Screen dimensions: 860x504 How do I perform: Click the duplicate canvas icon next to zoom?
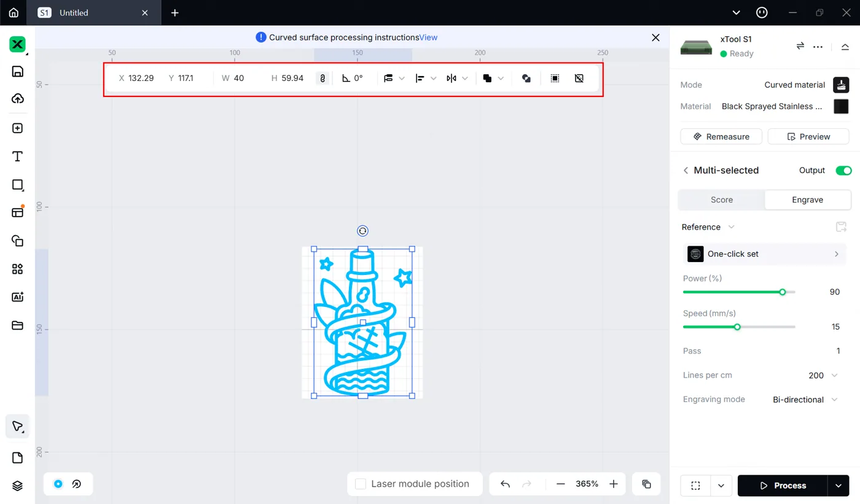[x=646, y=484]
